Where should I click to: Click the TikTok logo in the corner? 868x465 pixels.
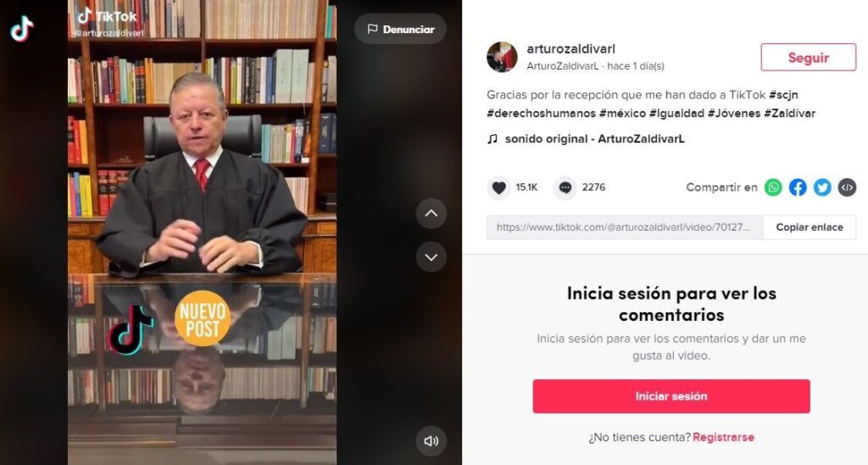[21, 29]
